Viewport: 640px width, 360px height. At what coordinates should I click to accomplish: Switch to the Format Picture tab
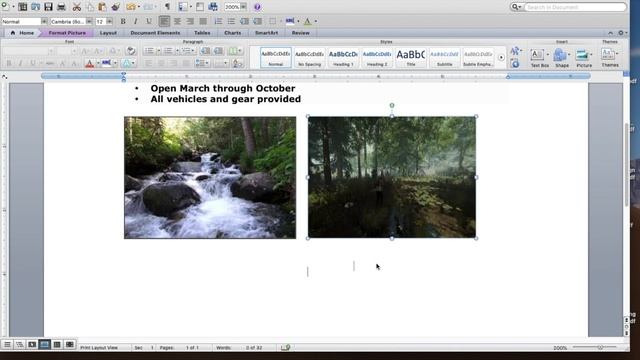(x=67, y=33)
